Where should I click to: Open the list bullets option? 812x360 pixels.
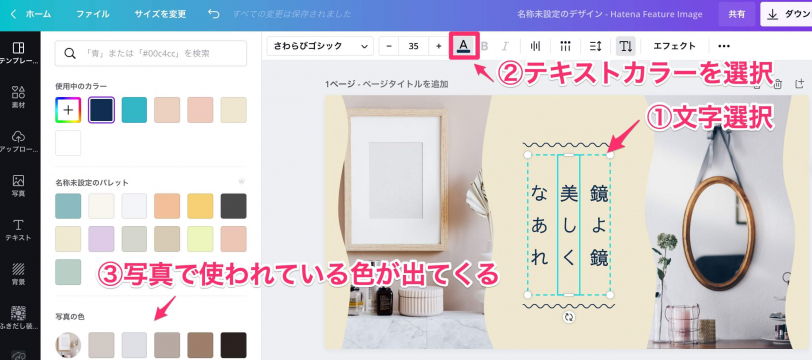click(565, 46)
